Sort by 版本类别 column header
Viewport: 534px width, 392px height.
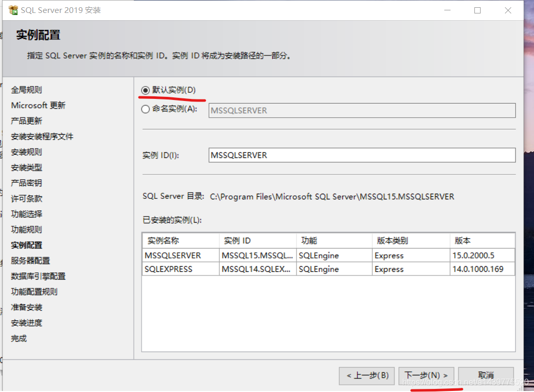point(412,241)
